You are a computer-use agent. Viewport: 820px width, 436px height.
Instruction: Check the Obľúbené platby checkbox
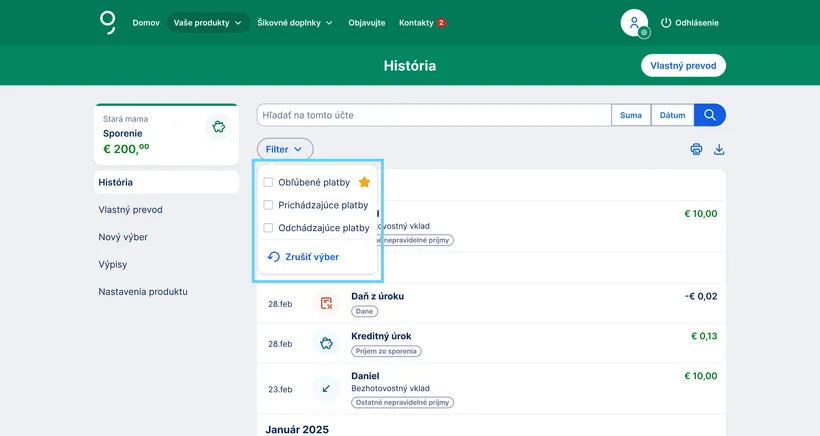coord(268,182)
